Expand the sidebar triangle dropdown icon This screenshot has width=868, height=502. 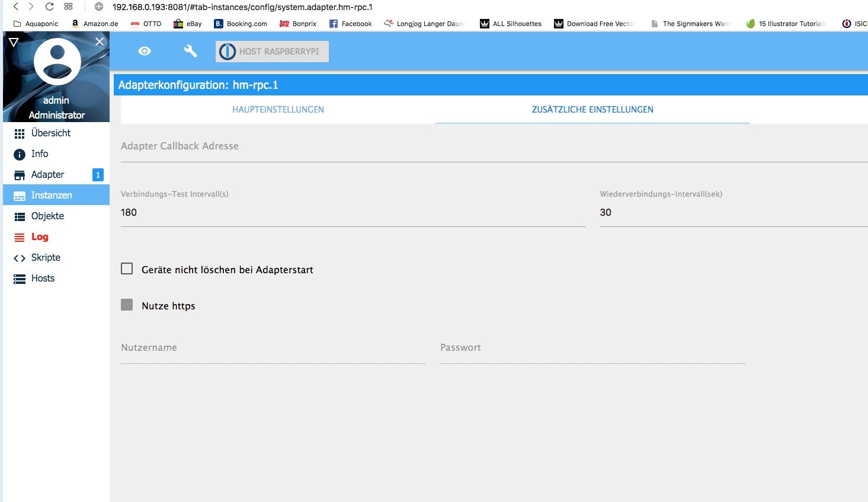click(14, 42)
